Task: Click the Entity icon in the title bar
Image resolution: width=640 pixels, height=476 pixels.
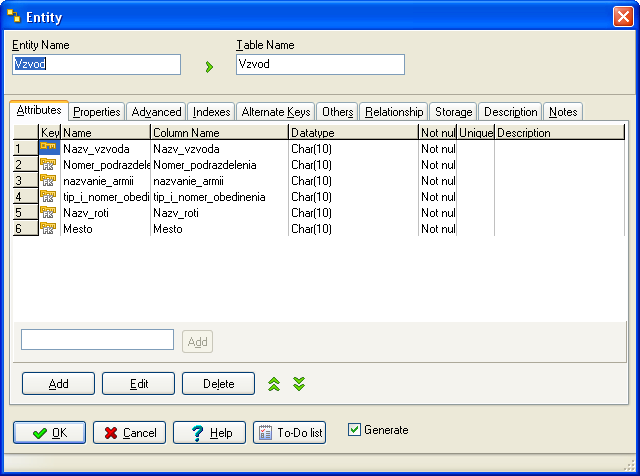Action: click(x=14, y=16)
